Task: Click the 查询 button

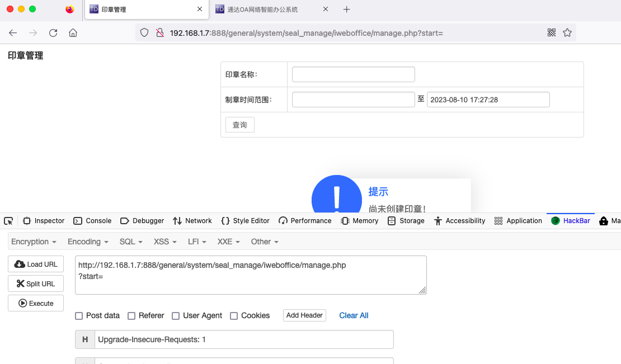Action: (x=240, y=125)
